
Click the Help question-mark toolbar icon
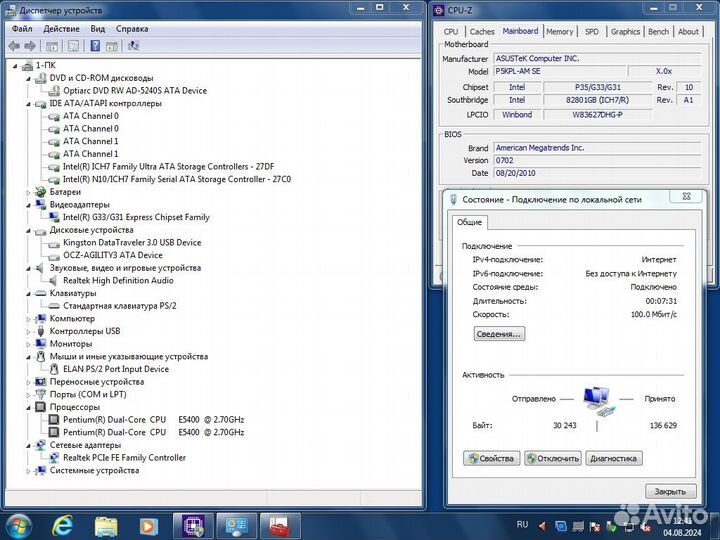tap(95, 46)
